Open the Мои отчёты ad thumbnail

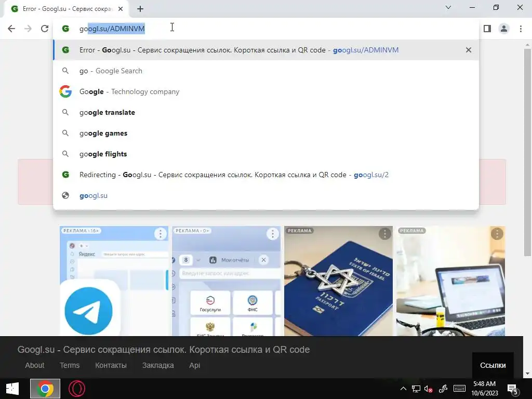click(x=227, y=281)
